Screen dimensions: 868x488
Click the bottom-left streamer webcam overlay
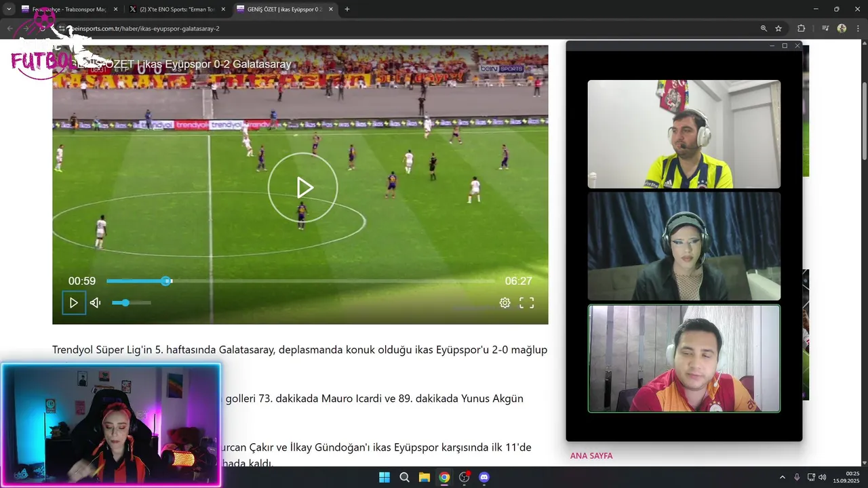[111, 425]
